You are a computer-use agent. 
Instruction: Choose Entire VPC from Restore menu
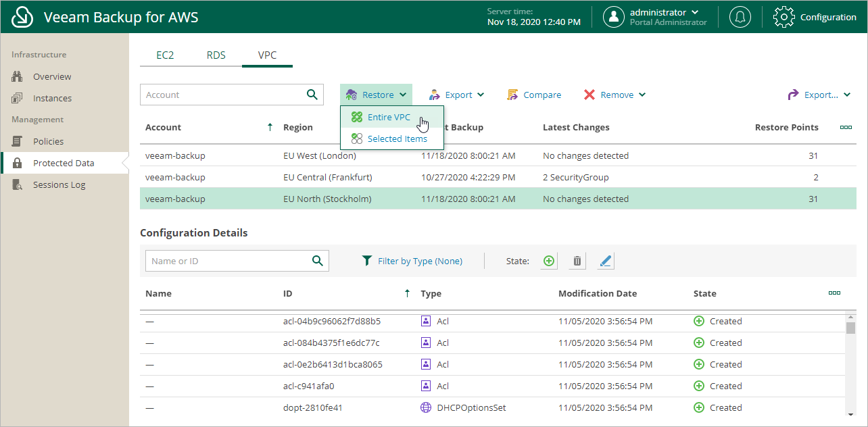coord(392,117)
